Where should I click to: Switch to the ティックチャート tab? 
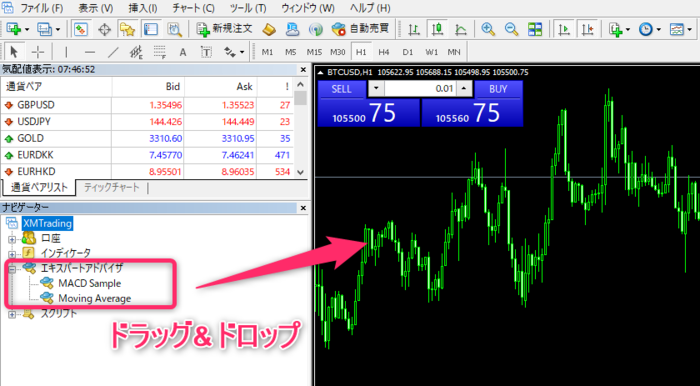(112, 187)
